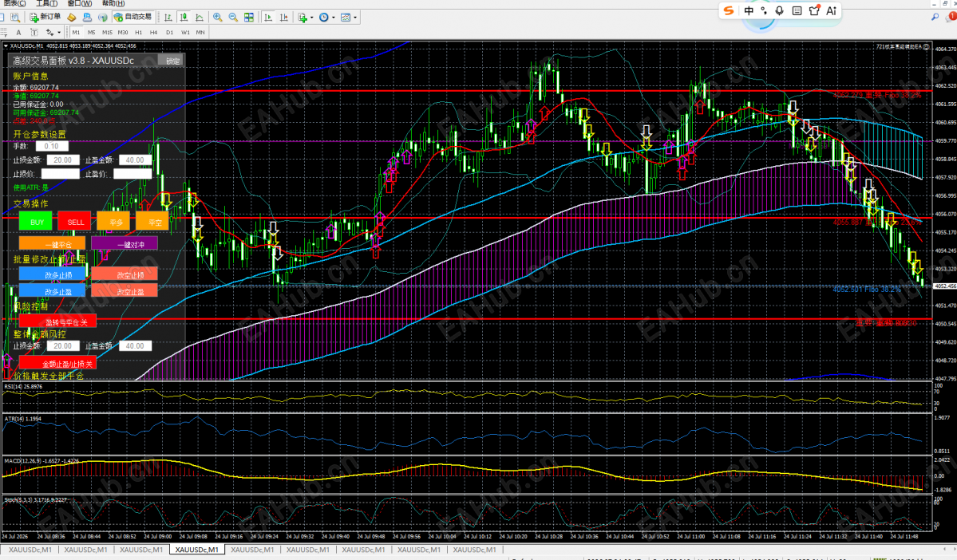
Task: Zoom in on the chart
Action: (217, 17)
